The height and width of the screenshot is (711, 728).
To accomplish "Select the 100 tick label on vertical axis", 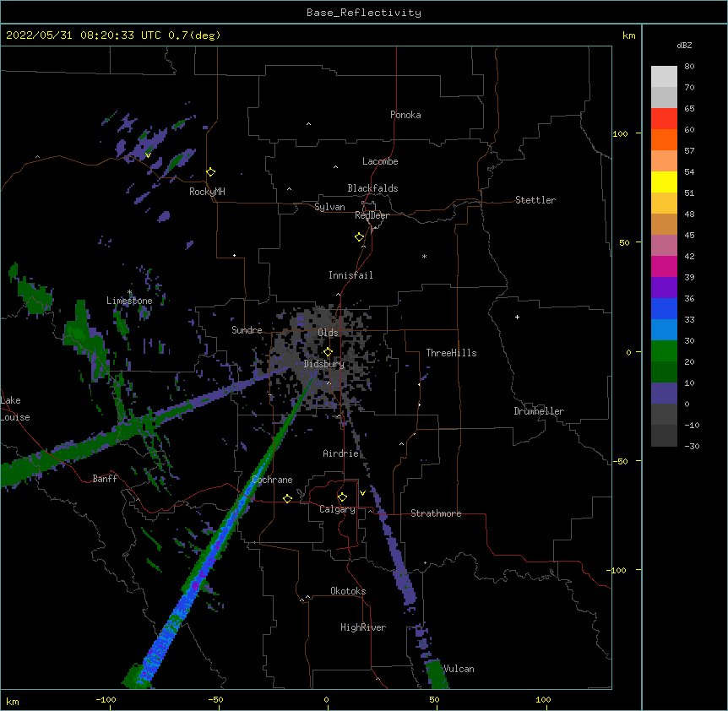I will point(620,133).
